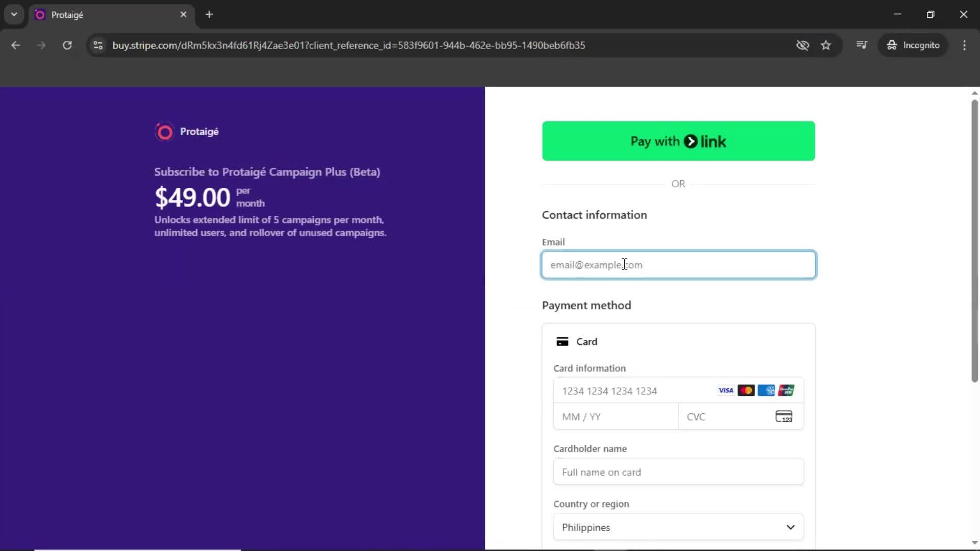The height and width of the screenshot is (551, 980).
Task: Click the CVC hint card icon
Action: (784, 416)
